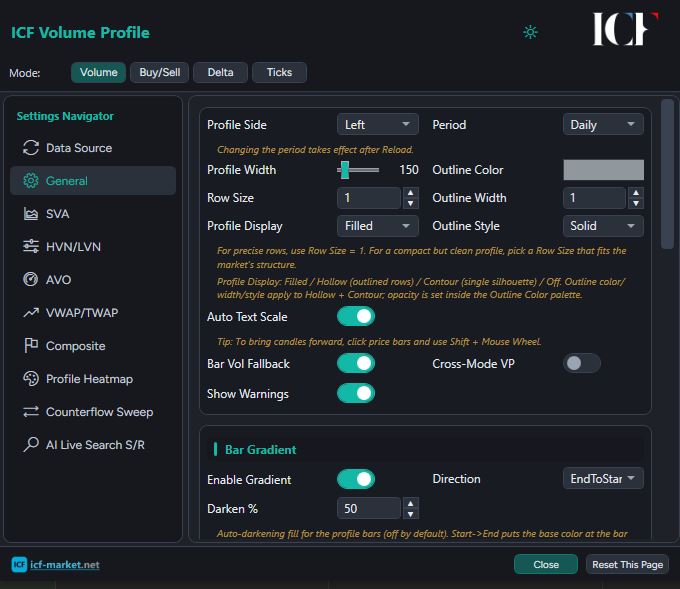Decrease Row Size with down arrow
Screen dimensions: 680x589
point(410,203)
